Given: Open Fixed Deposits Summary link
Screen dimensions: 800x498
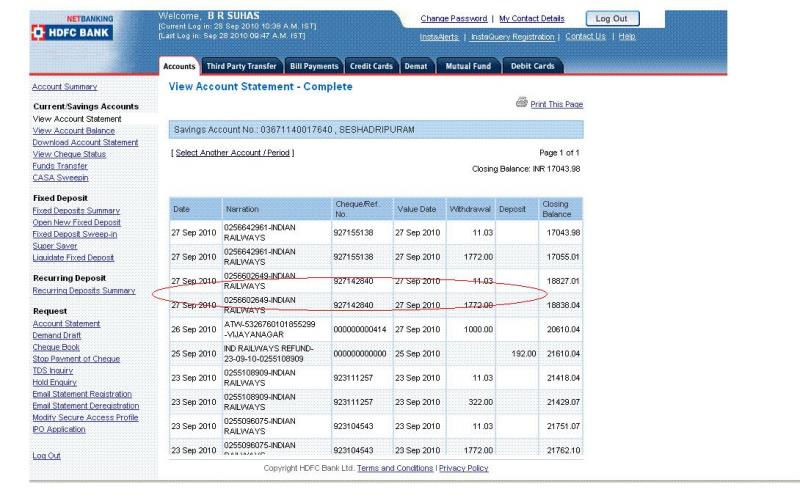Looking at the screenshot, I should click(x=76, y=211).
